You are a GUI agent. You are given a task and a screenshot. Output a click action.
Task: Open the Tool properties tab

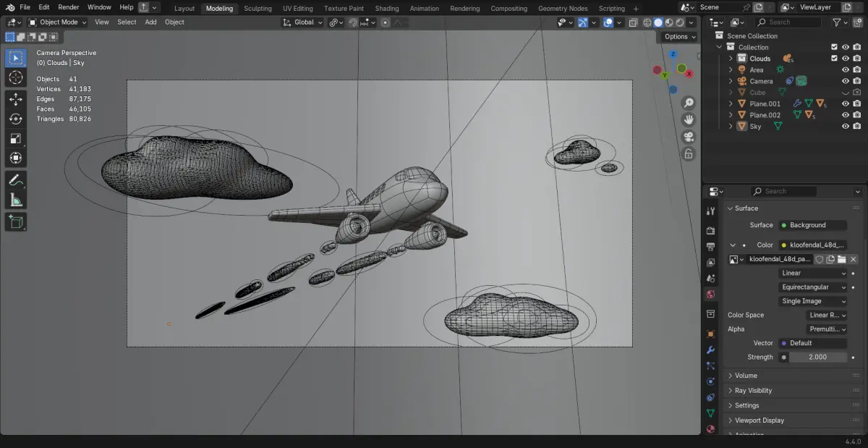tap(710, 211)
